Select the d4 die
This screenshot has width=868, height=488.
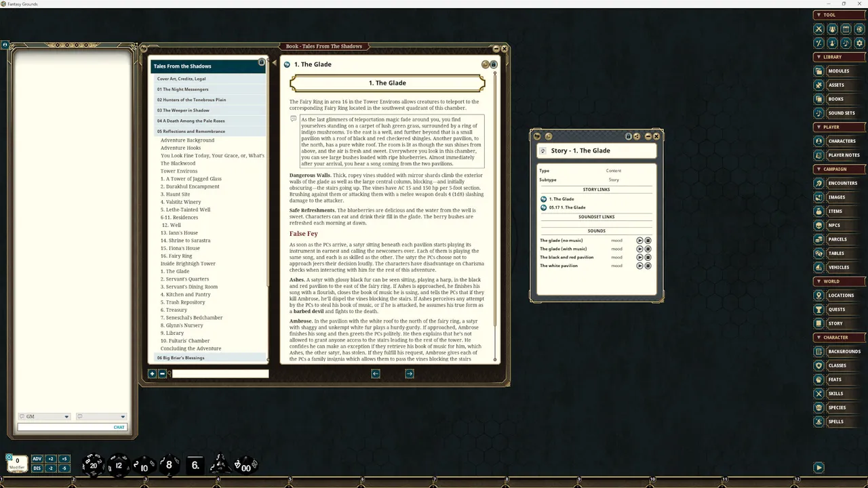pyautogui.click(x=219, y=464)
